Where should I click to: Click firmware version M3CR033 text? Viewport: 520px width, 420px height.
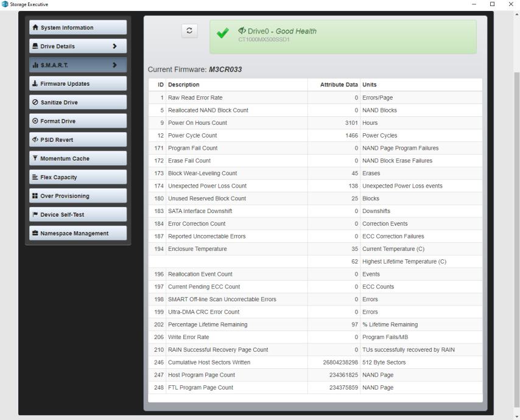pos(225,69)
